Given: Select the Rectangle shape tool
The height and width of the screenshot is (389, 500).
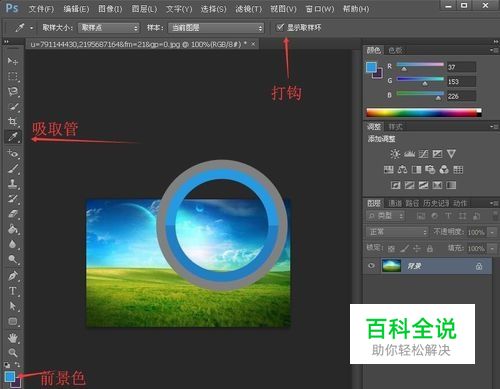Looking at the screenshot, I should click(x=13, y=321).
